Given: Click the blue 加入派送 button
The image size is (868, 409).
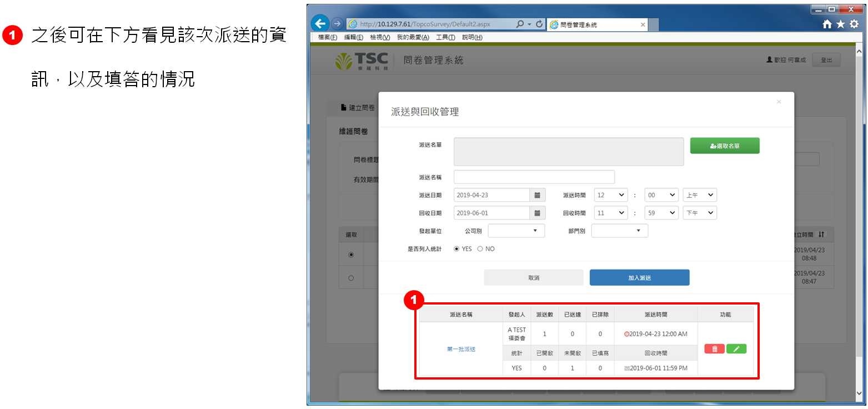Looking at the screenshot, I should [x=639, y=277].
